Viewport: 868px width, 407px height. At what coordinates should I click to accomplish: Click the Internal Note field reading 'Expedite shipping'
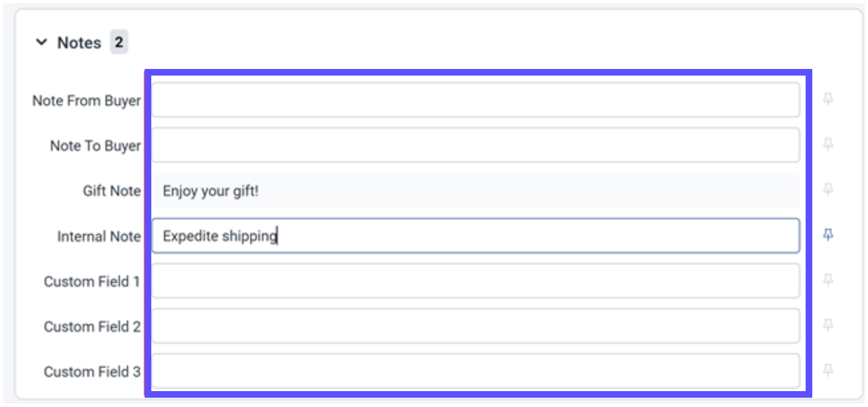(x=475, y=236)
